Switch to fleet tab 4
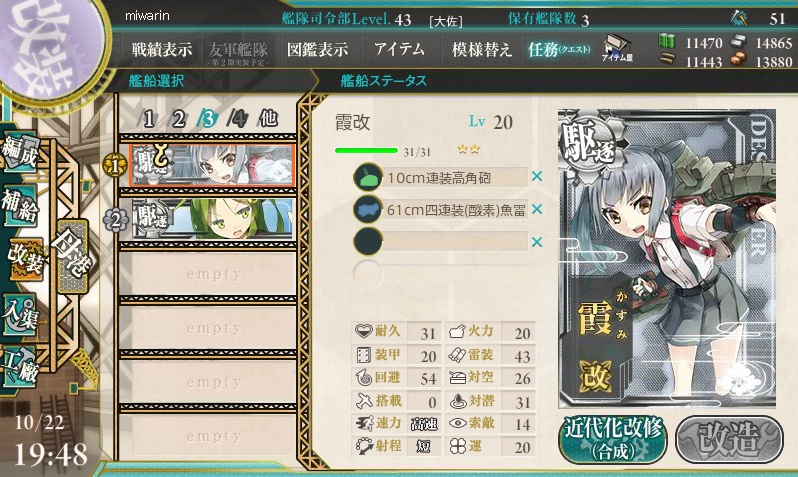The width and height of the screenshot is (798, 477). pyautogui.click(x=237, y=119)
